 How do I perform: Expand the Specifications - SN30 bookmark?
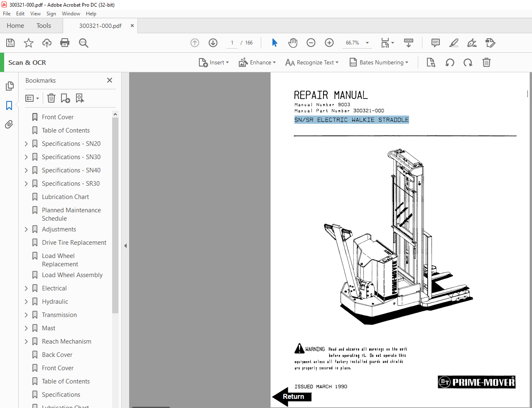[x=26, y=157]
